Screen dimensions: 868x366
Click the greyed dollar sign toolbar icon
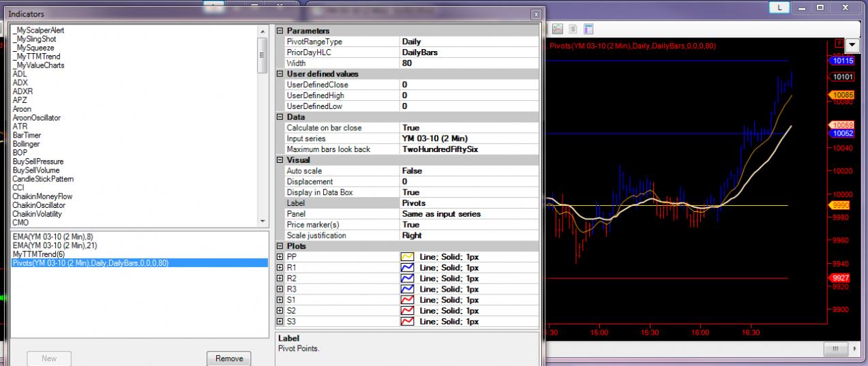573,29
